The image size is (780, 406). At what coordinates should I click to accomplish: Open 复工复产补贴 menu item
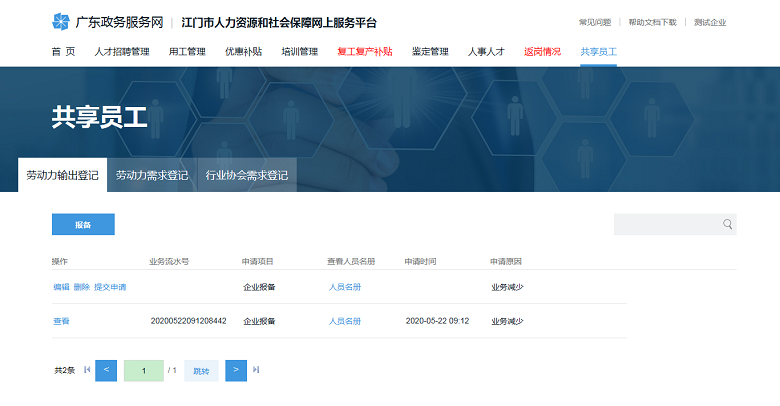(x=365, y=52)
